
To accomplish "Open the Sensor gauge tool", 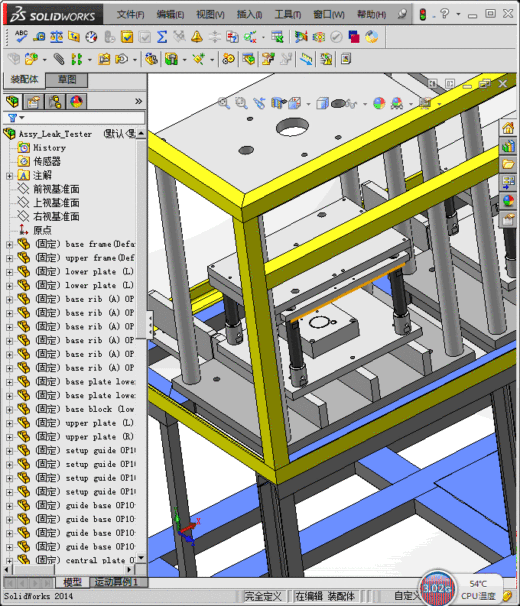I will click(x=91, y=37).
